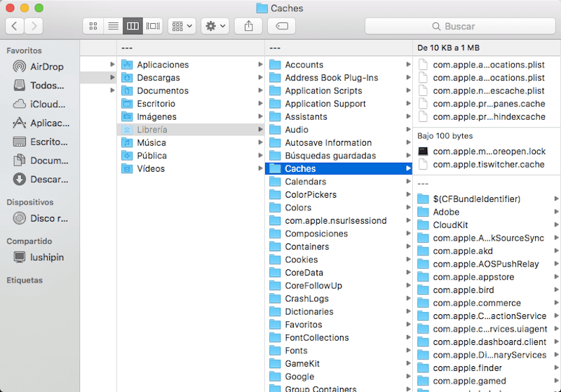Image resolution: width=561 pixels, height=392 pixels.
Task: Switch to Cover Flow view
Action: pyautogui.click(x=153, y=26)
